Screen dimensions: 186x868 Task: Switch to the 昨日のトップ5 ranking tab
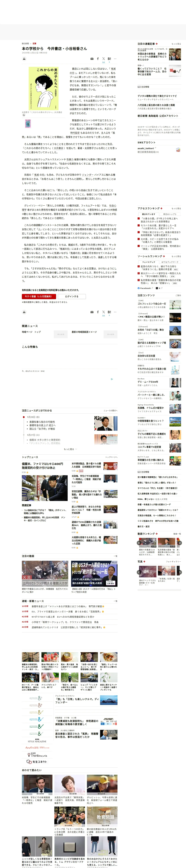pos(170,214)
